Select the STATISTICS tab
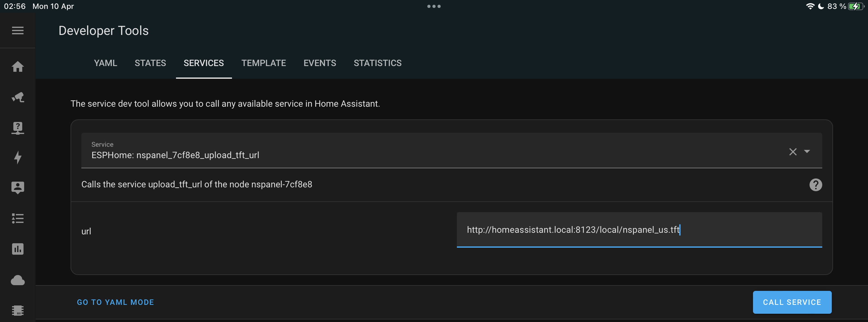This screenshot has height=322, width=868. 377,63
